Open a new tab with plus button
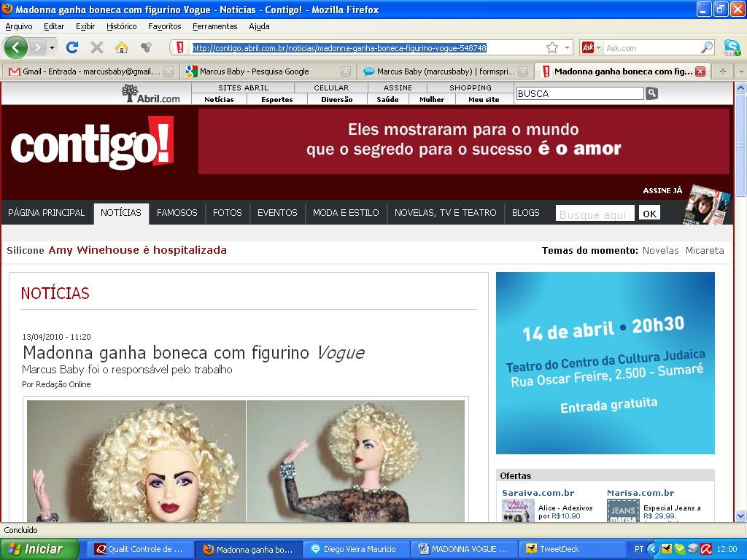 tap(723, 71)
